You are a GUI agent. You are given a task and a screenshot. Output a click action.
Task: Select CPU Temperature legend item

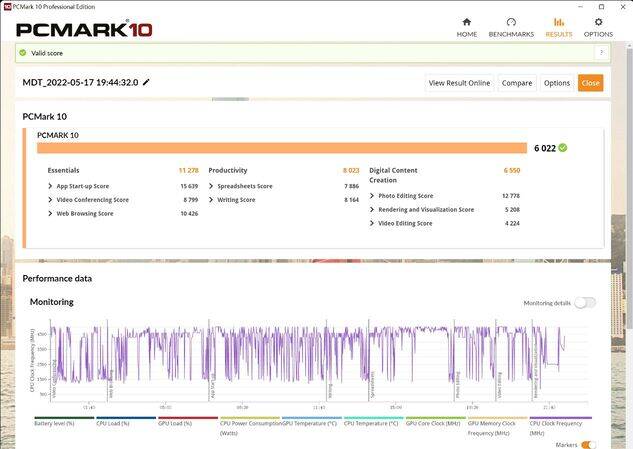pyautogui.click(x=373, y=422)
